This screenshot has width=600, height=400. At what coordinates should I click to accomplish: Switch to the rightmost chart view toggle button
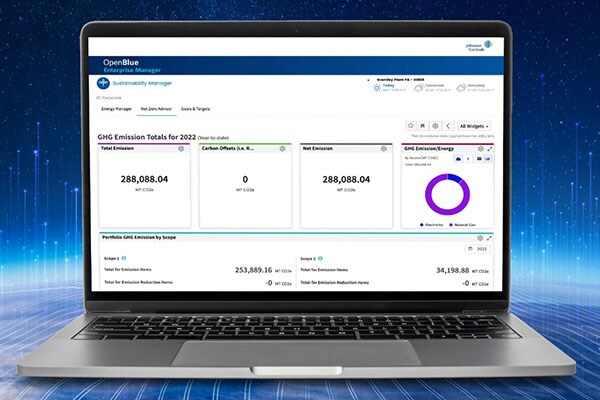pyautogui.click(x=488, y=159)
